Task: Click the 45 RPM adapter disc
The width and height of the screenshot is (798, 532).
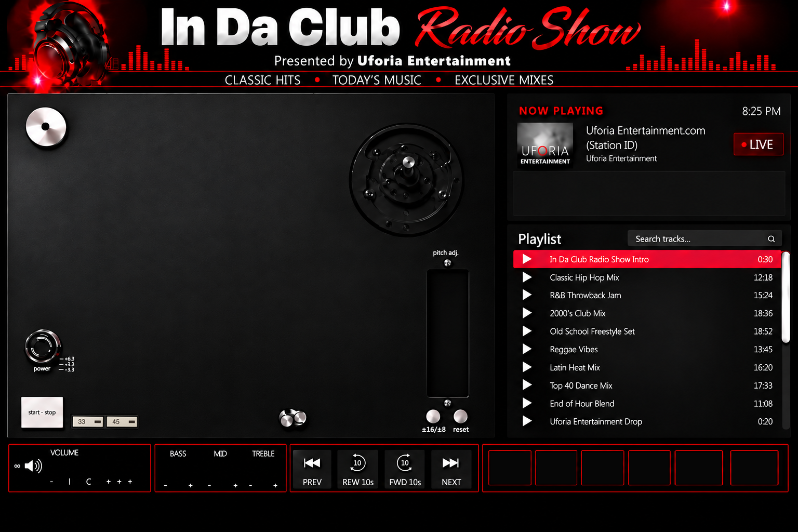Action: (x=46, y=127)
